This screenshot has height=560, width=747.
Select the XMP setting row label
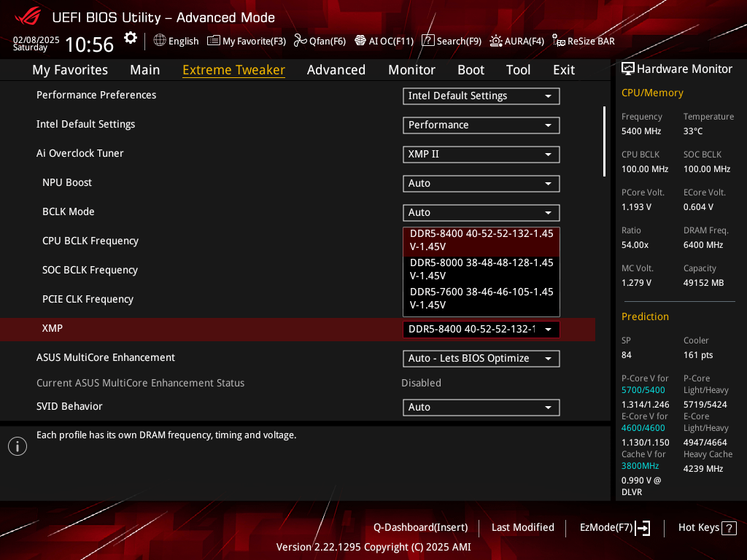[53, 328]
